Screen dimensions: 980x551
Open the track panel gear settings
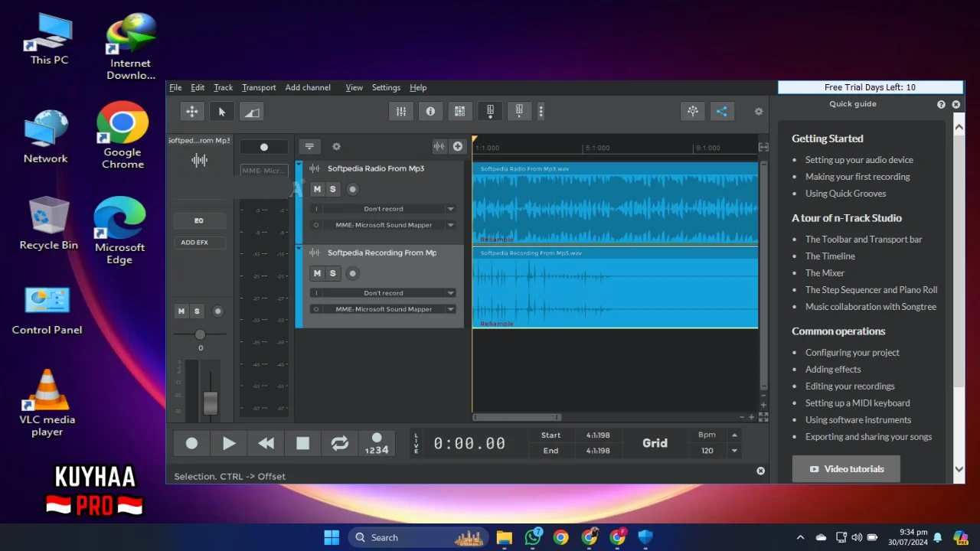pos(336,146)
